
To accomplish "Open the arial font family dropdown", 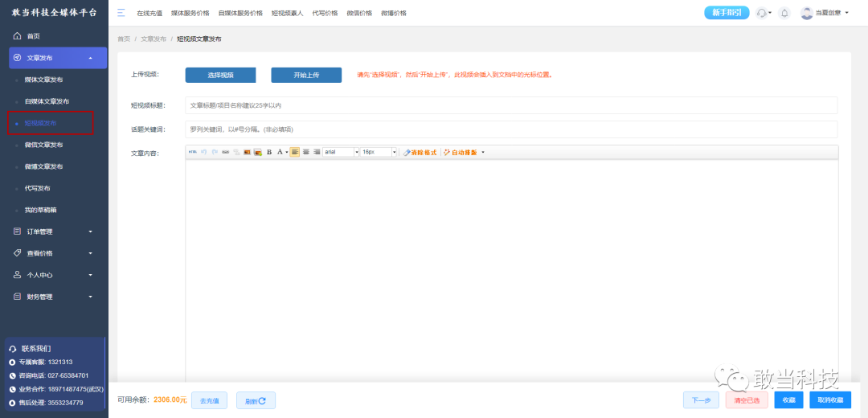I will pyautogui.click(x=341, y=152).
